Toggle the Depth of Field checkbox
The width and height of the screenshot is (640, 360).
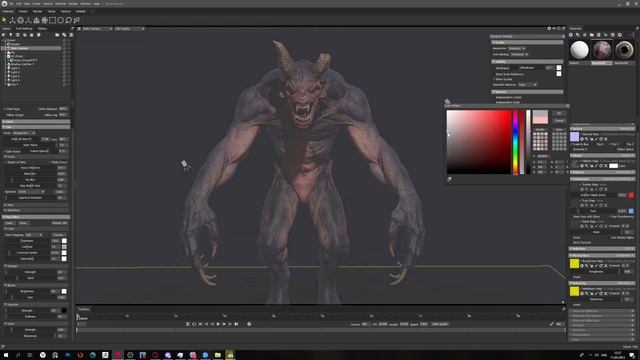point(6,162)
